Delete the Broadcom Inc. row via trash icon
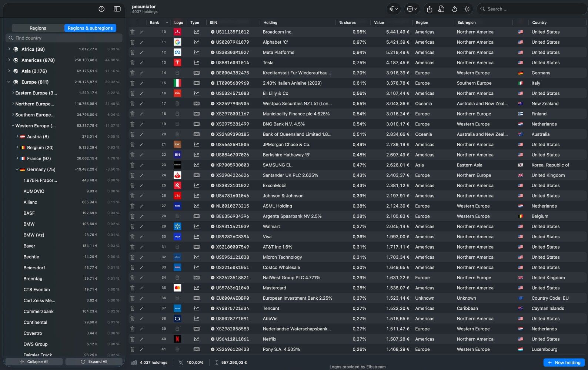Screen dimensions: 588x370 tap(132, 32)
